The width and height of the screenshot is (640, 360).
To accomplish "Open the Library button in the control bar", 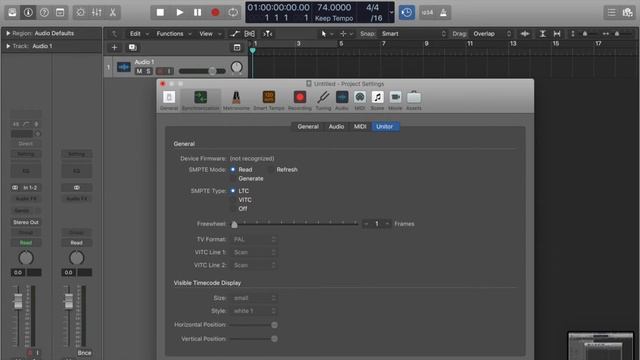I will (x=12, y=12).
